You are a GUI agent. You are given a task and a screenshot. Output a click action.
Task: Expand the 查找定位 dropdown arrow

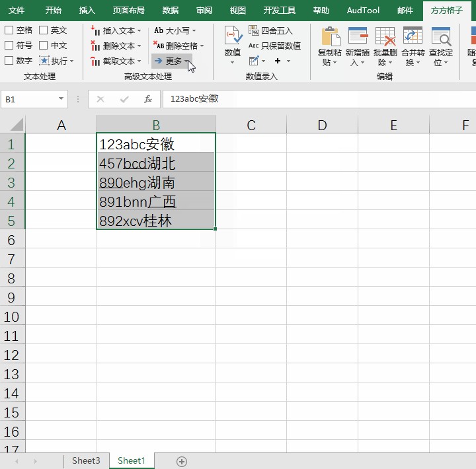tap(446, 63)
